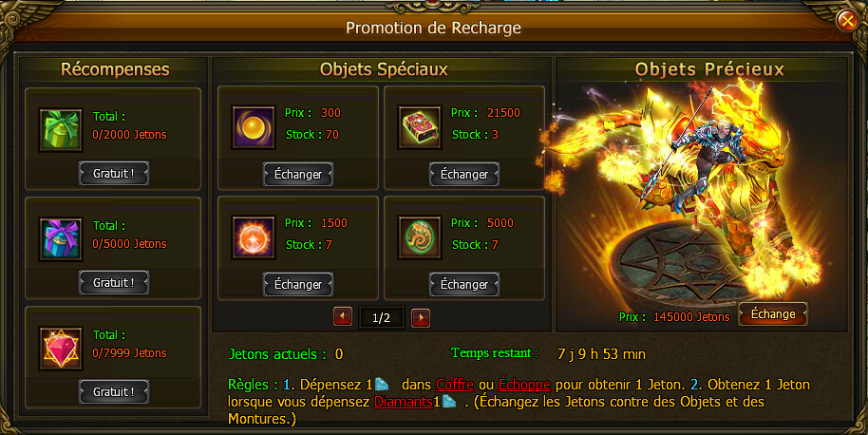Select the red book item priced 21500

420,128
